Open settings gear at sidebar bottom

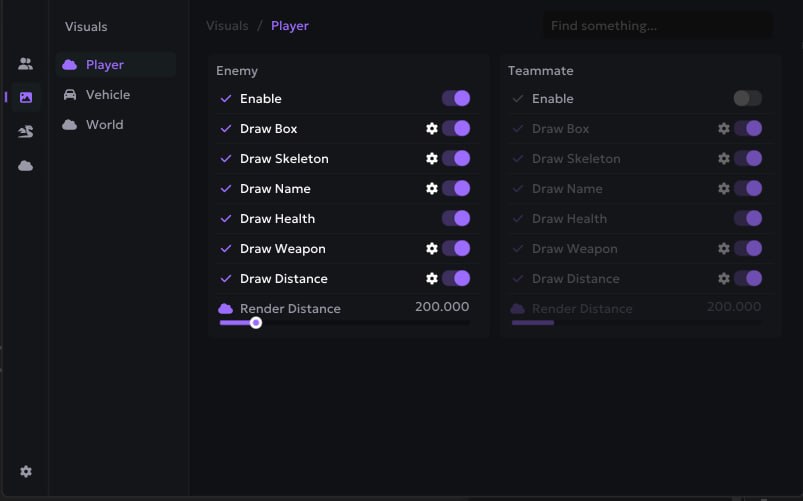(x=26, y=471)
